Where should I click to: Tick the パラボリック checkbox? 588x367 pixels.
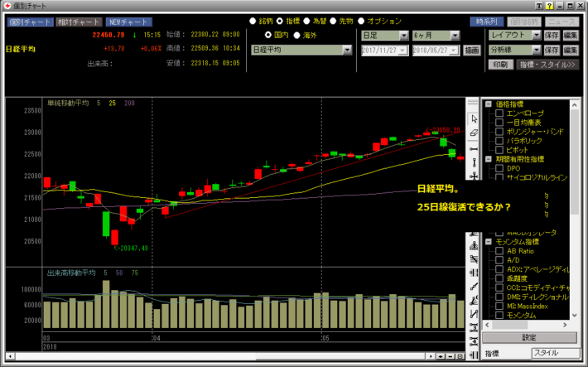[499, 141]
